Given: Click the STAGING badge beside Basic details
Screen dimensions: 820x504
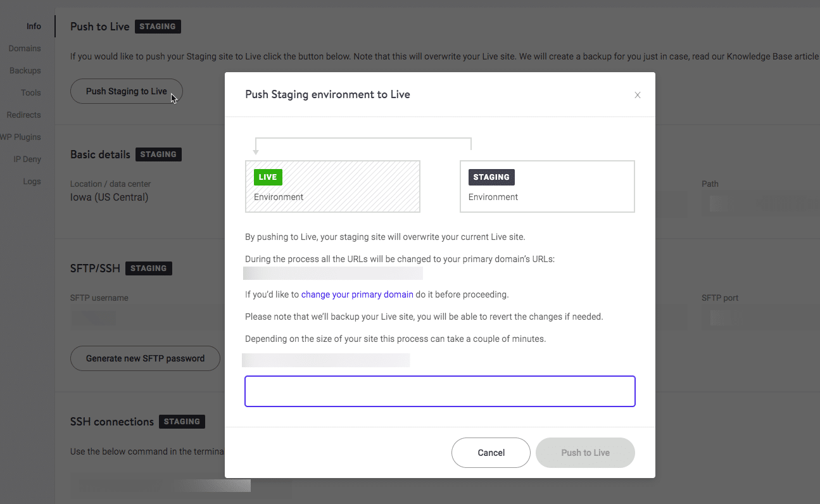Looking at the screenshot, I should pyautogui.click(x=158, y=154).
